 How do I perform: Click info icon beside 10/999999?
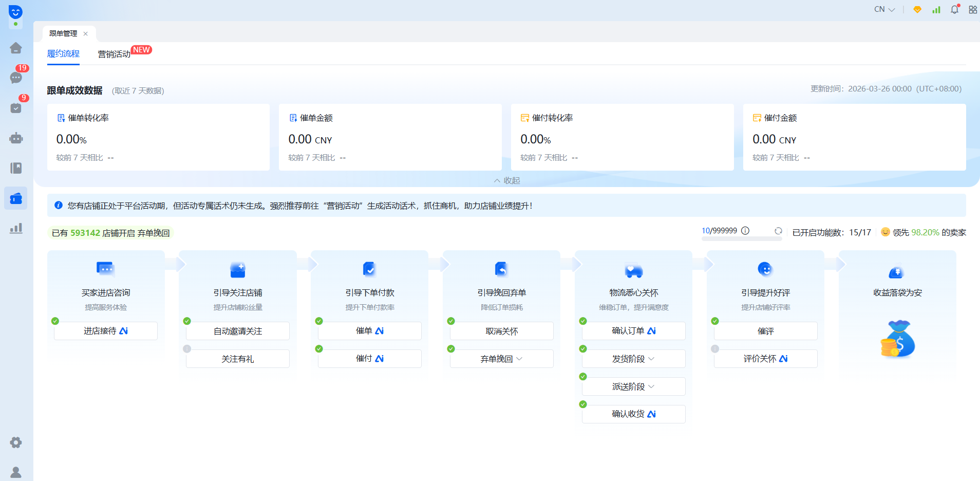[745, 231]
